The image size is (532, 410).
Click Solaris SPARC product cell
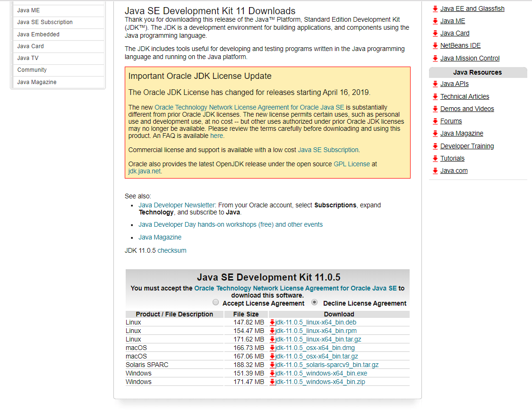click(x=174, y=365)
